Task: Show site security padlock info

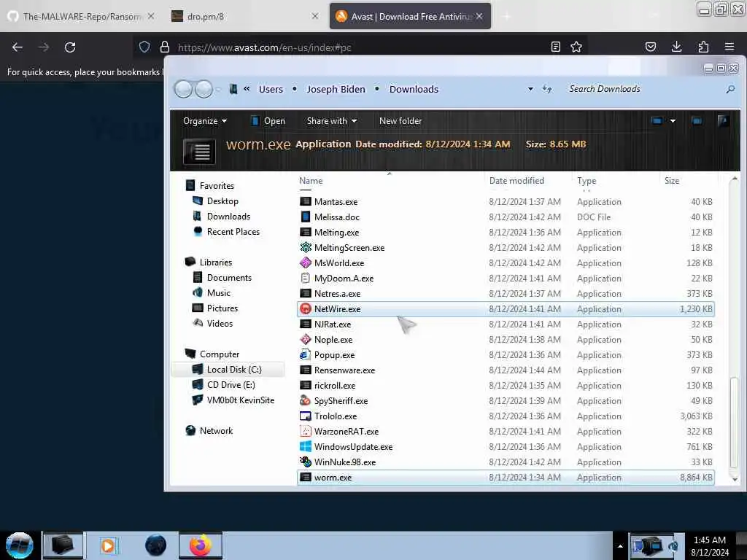Action: (165, 47)
